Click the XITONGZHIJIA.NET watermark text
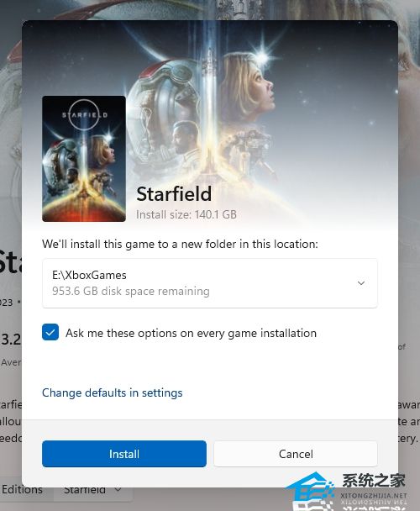This screenshot has height=511, width=420. [374, 496]
